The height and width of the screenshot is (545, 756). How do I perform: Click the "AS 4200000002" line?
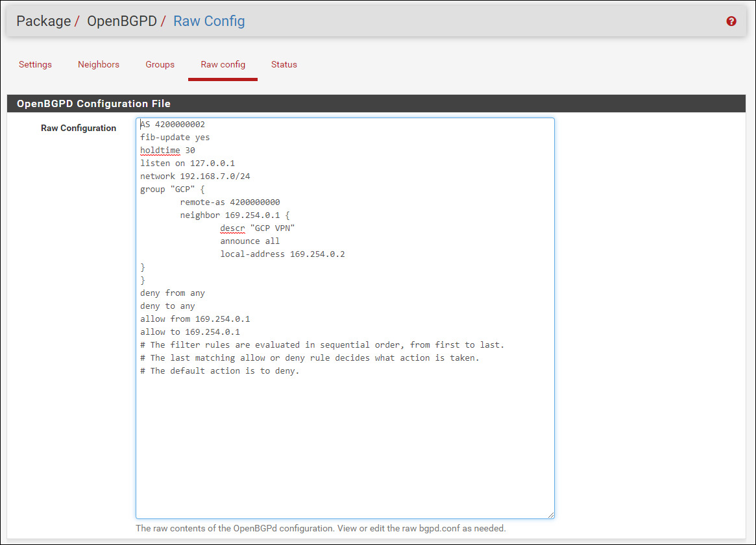[173, 125]
